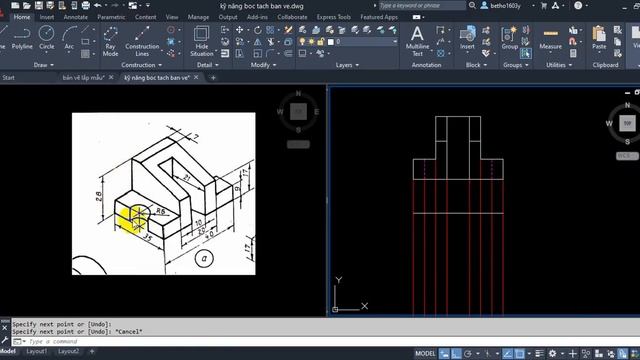
Task: Select the Move tool in Modify
Action: [x=240, y=30]
